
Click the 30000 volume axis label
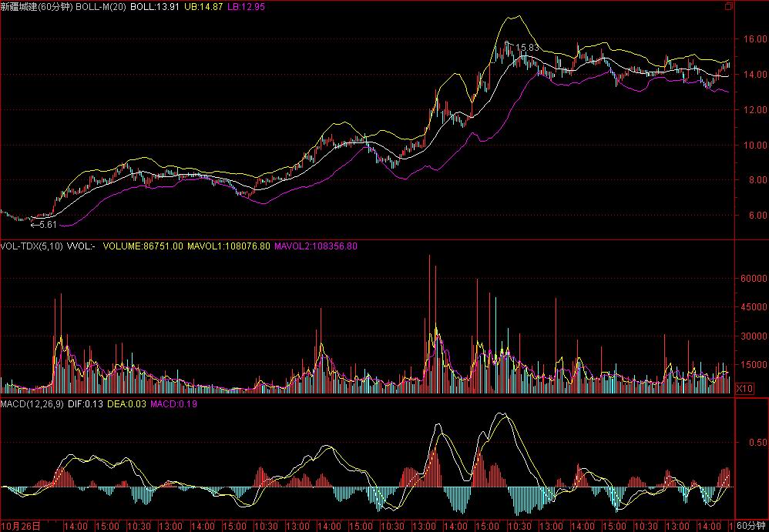(x=755, y=336)
